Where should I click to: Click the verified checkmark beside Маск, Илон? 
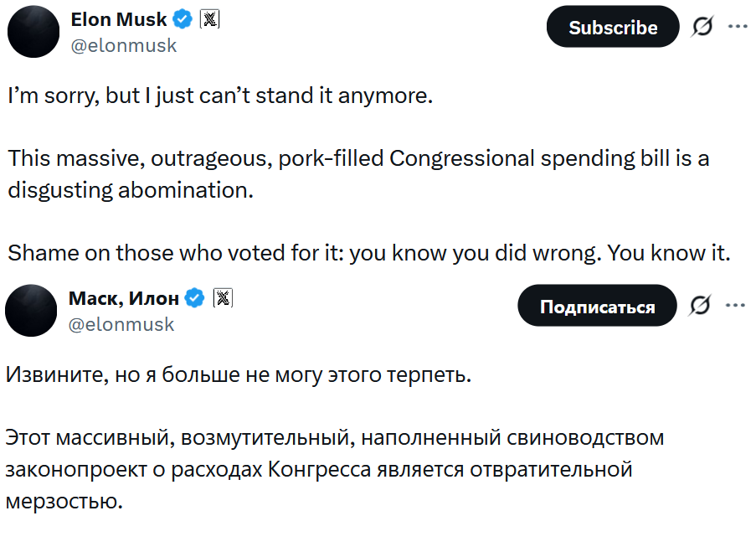click(x=193, y=297)
